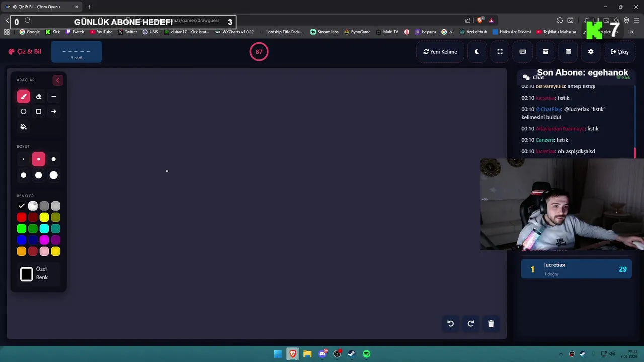Click the top toolbar trash icon
The height and width of the screenshot is (362, 644).
pyautogui.click(x=568, y=52)
